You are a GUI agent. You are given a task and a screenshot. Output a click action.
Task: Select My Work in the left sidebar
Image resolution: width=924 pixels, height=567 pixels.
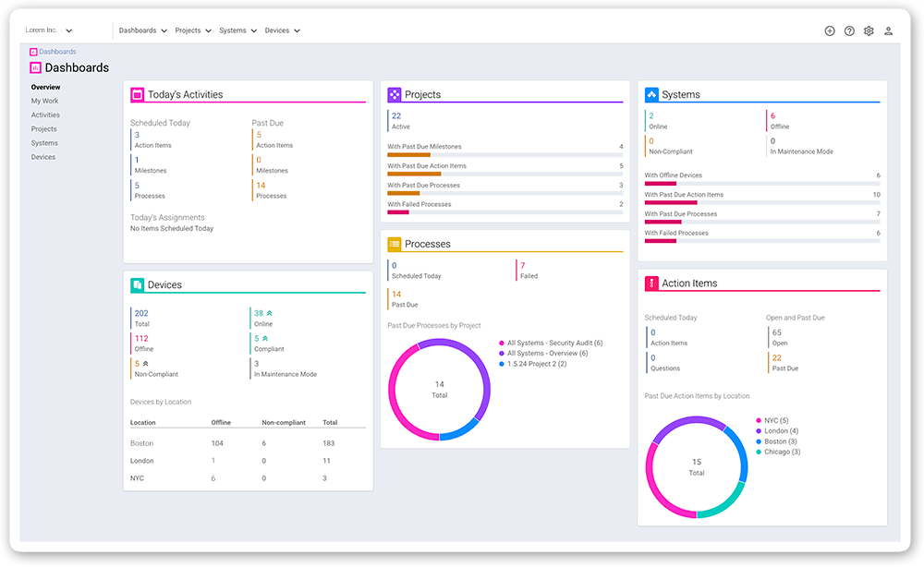[x=44, y=102]
